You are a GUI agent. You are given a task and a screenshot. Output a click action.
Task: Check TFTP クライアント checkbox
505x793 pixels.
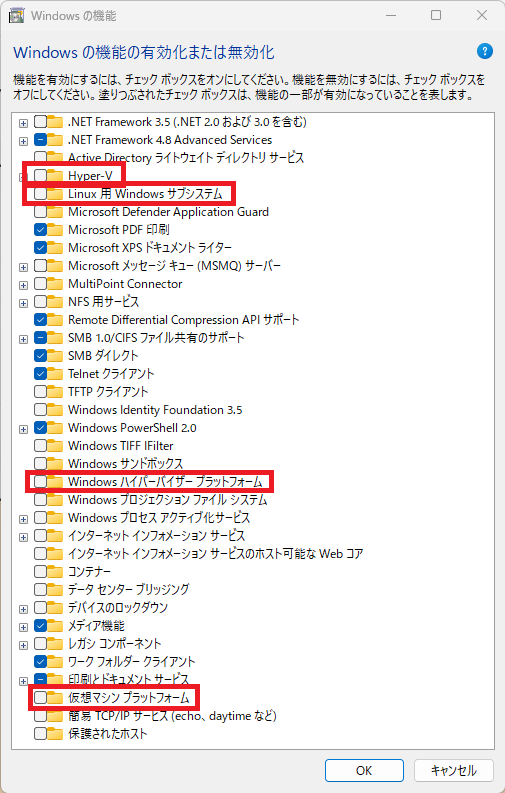point(40,391)
